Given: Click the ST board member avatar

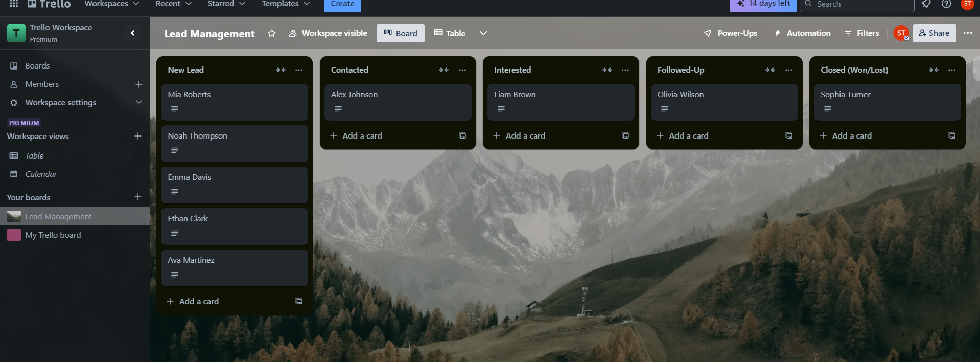Looking at the screenshot, I should tap(901, 33).
